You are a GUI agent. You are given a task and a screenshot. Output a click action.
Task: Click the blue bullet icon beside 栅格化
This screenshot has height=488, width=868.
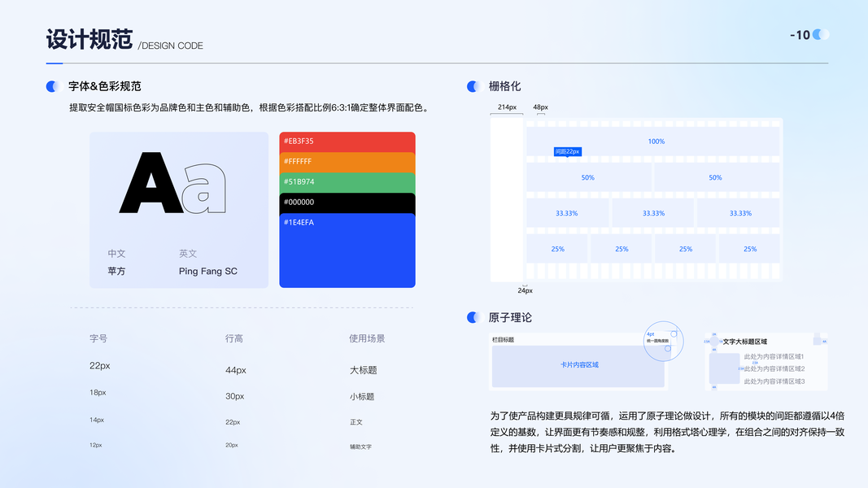tap(474, 86)
